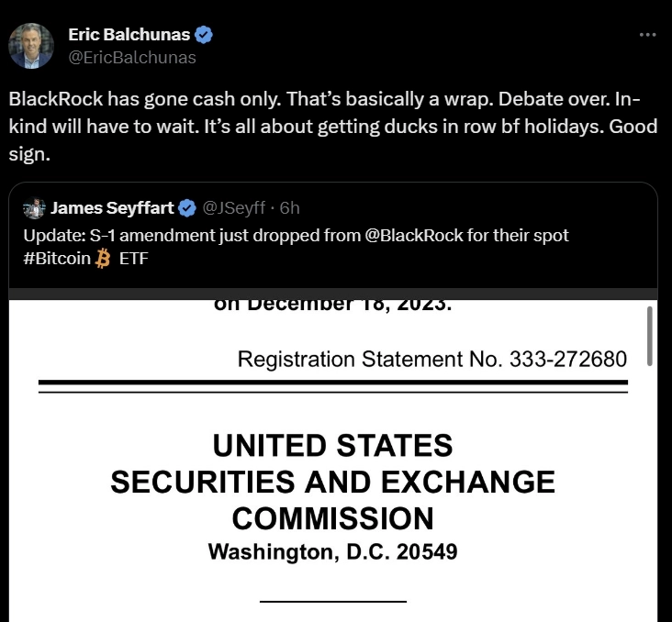Click the verified badge beside James Seyffart
Image resolution: width=672 pixels, height=622 pixels.
(x=187, y=208)
